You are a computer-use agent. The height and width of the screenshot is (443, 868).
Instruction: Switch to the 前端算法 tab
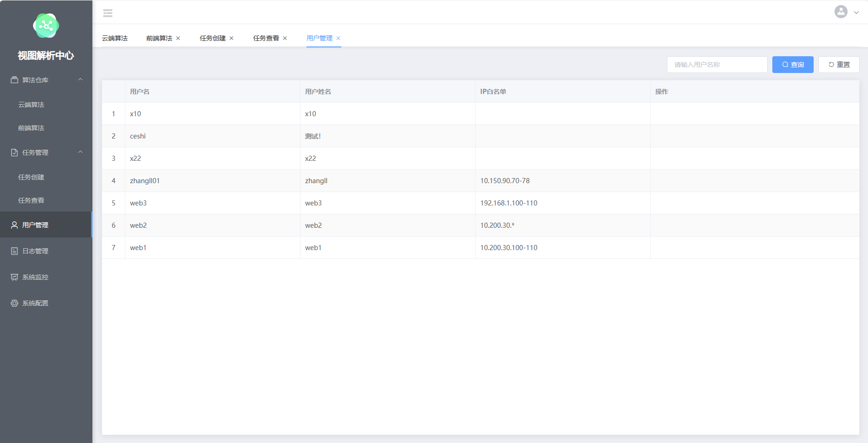pos(159,38)
